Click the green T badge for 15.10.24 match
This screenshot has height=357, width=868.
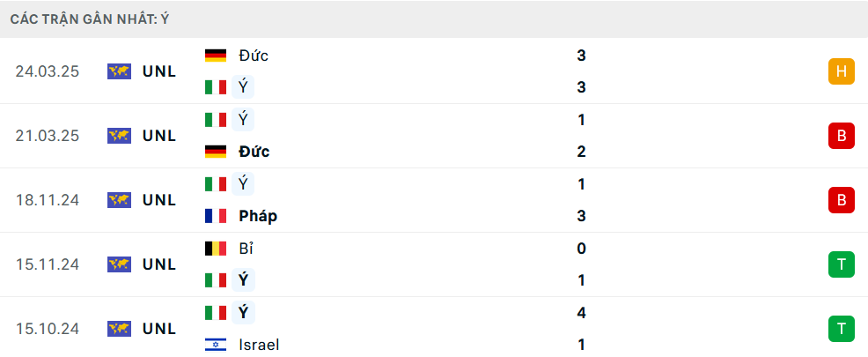coord(841,329)
